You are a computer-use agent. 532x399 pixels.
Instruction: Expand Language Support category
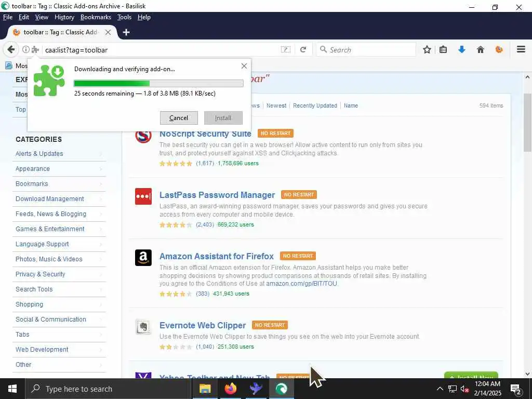click(x=59, y=244)
